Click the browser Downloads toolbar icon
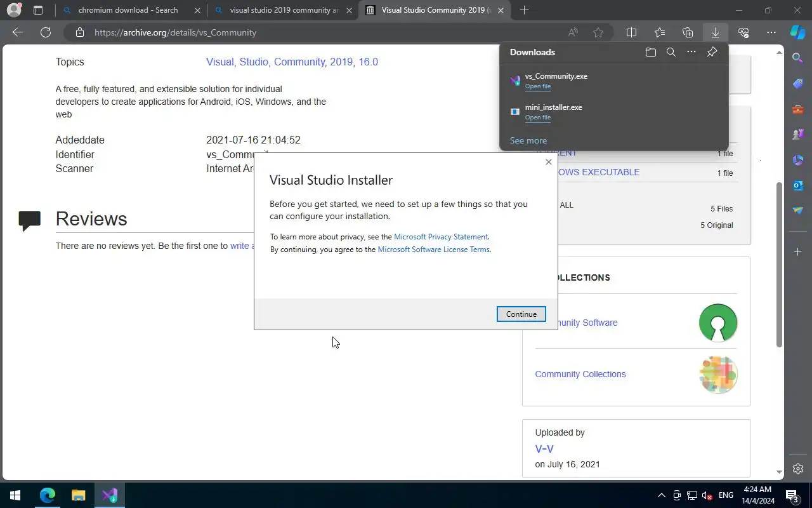The width and height of the screenshot is (812, 508). pos(715,32)
